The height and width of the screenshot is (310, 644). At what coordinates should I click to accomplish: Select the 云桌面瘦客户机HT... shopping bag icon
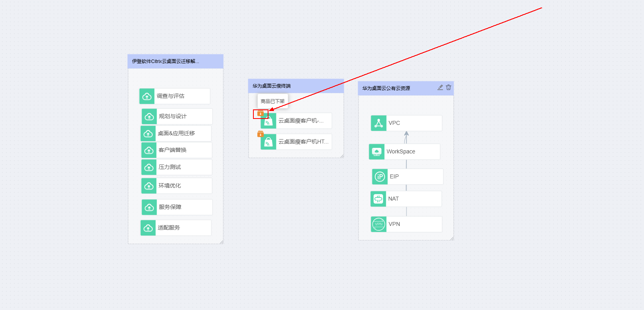coord(268,142)
